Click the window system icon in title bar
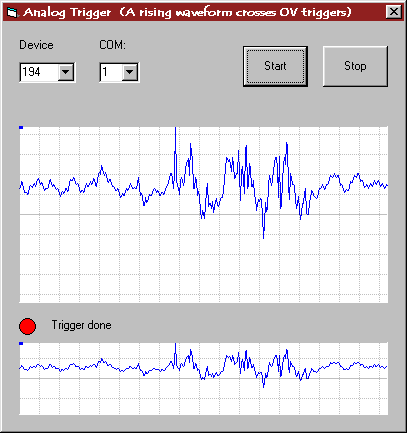 click(x=12, y=13)
